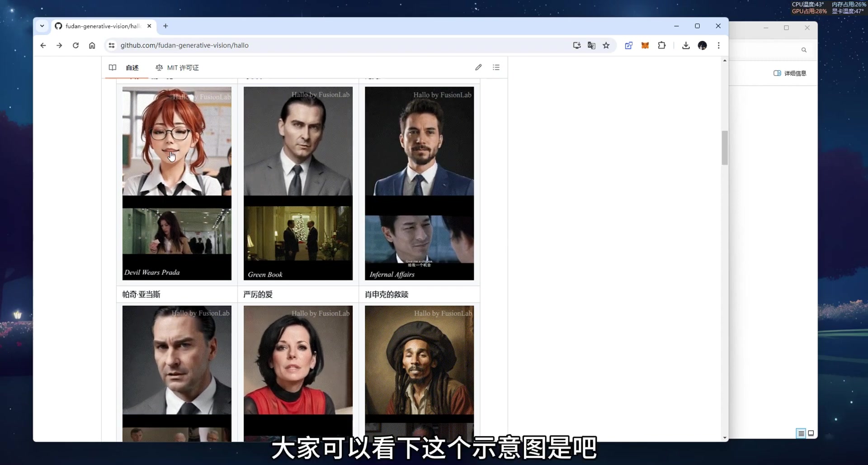The width and height of the screenshot is (868, 465).
Task: Play the Infernal Affairs demo video
Action: 419,183
